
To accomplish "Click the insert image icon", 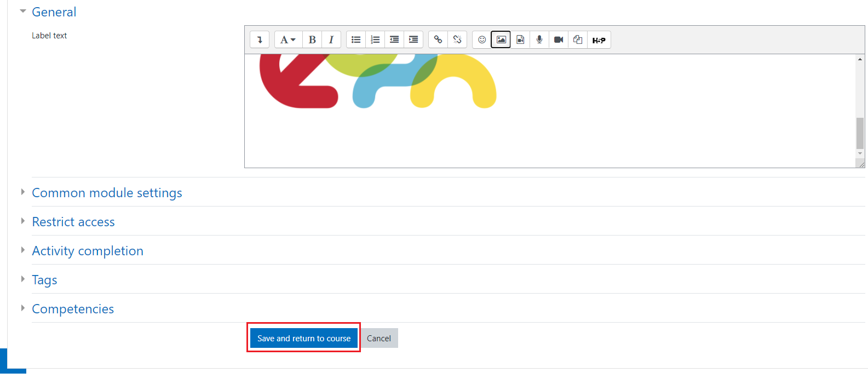I will pos(501,39).
